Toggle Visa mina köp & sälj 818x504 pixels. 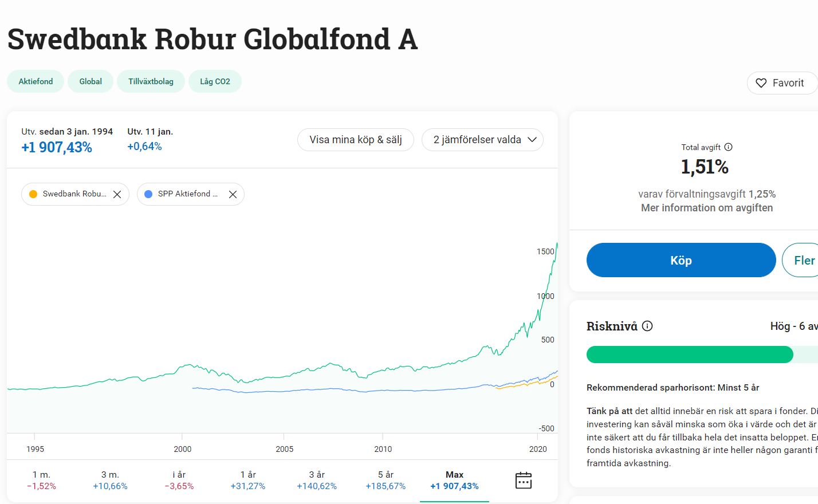point(355,140)
